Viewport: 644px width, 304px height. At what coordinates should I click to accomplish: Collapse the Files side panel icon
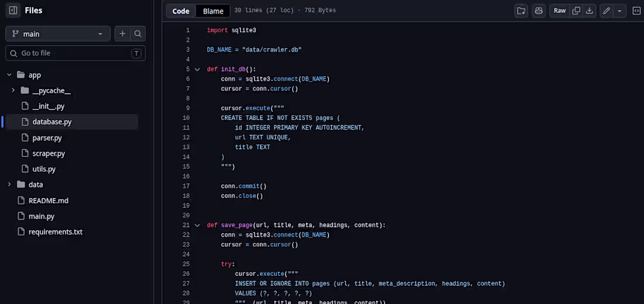[13, 11]
